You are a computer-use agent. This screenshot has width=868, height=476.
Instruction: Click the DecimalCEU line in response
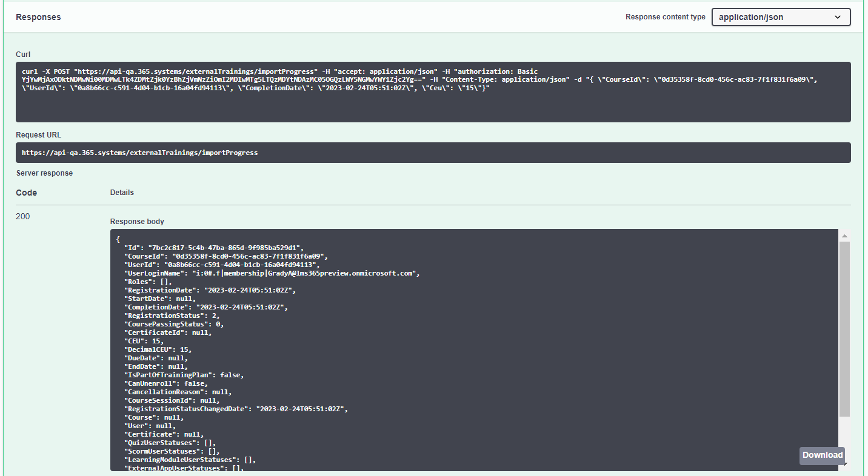pyautogui.click(x=158, y=349)
